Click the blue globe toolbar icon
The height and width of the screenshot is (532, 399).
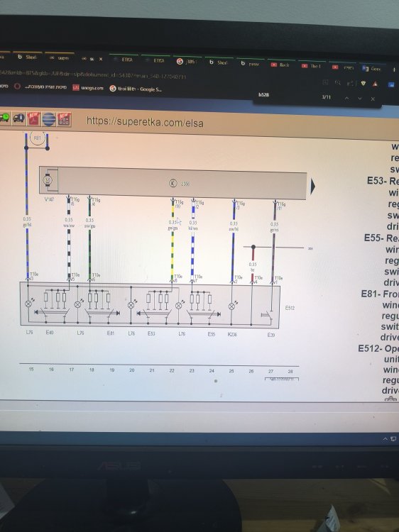click(48, 119)
